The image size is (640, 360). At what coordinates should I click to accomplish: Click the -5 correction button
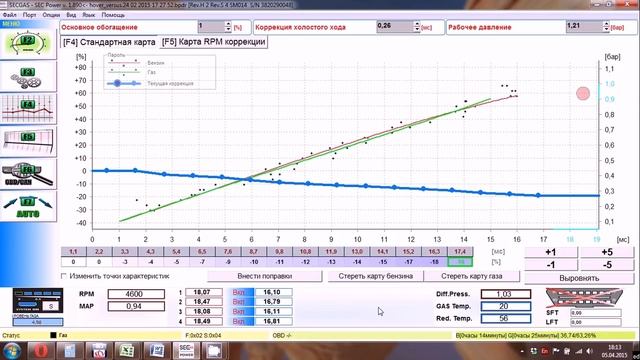pos(607,265)
